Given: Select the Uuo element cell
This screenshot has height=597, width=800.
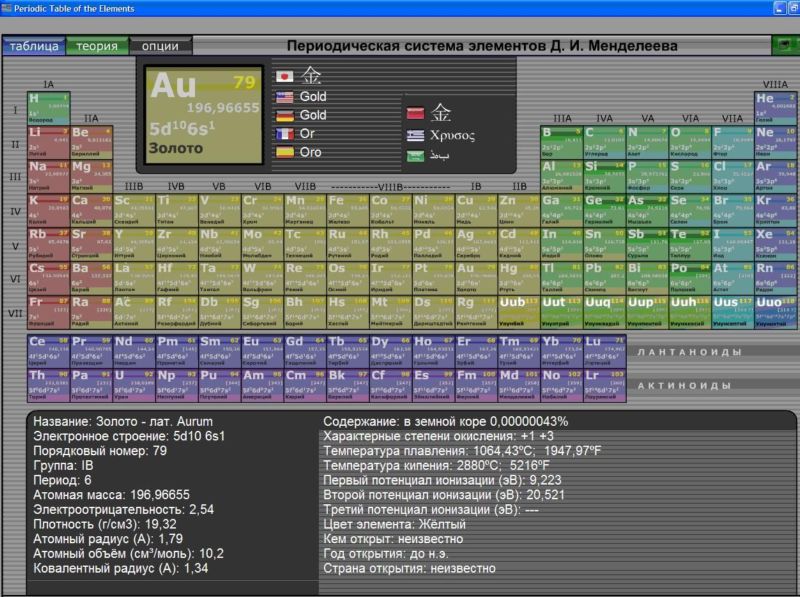Looking at the screenshot, I should 776,313.
